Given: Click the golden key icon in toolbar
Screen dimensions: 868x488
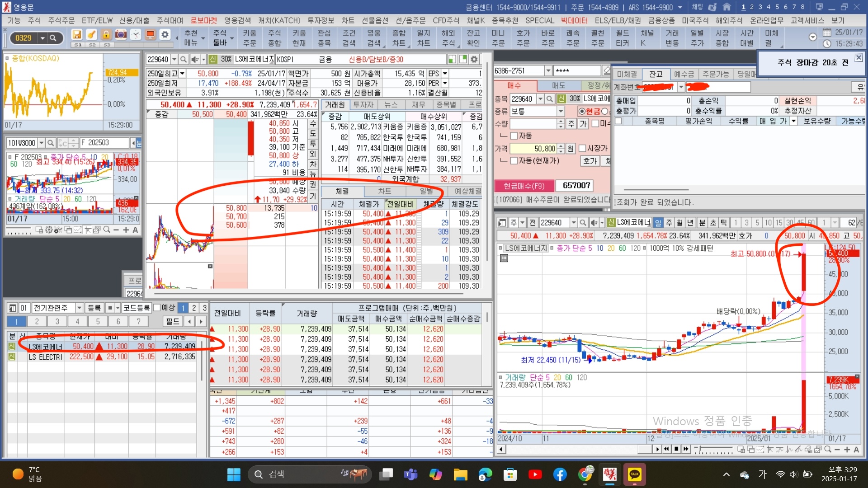Looking at the screenshot, I should [x=91, y=35].
